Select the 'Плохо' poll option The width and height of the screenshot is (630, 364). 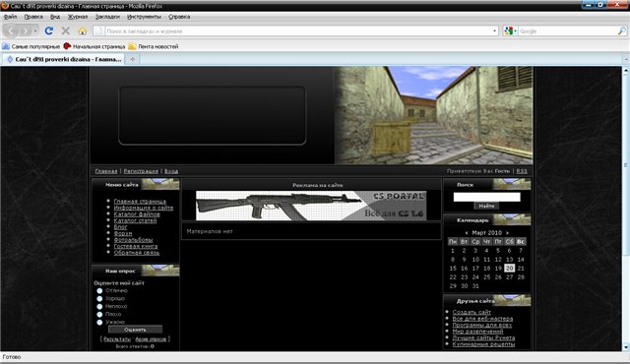[99, 314]
